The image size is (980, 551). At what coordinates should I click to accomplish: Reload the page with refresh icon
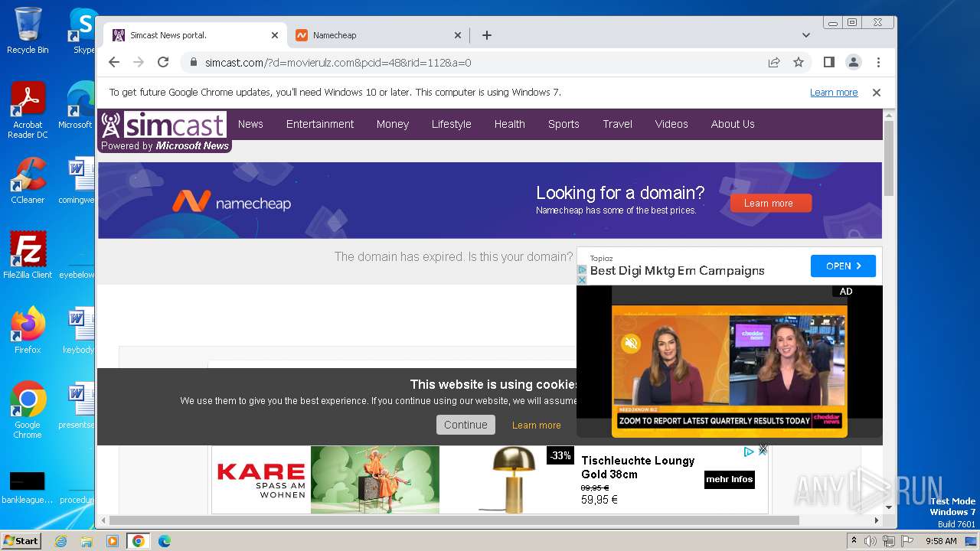[162, 62]
